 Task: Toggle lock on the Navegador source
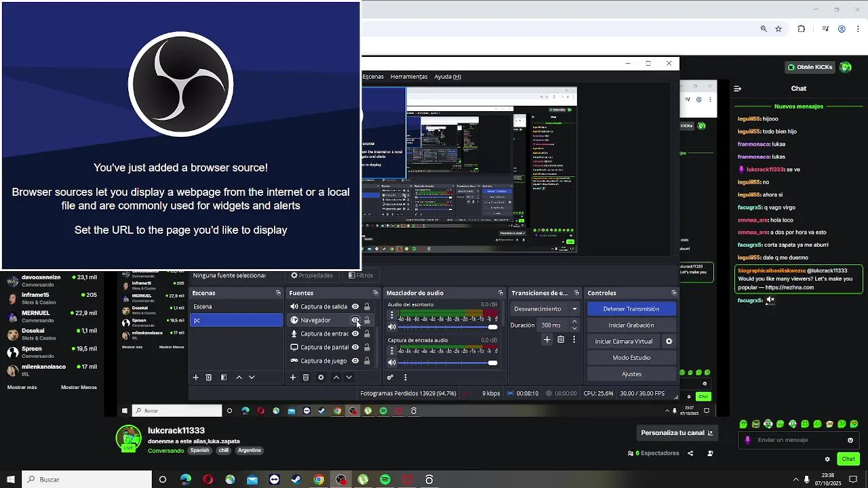click(x=367, y=320)
